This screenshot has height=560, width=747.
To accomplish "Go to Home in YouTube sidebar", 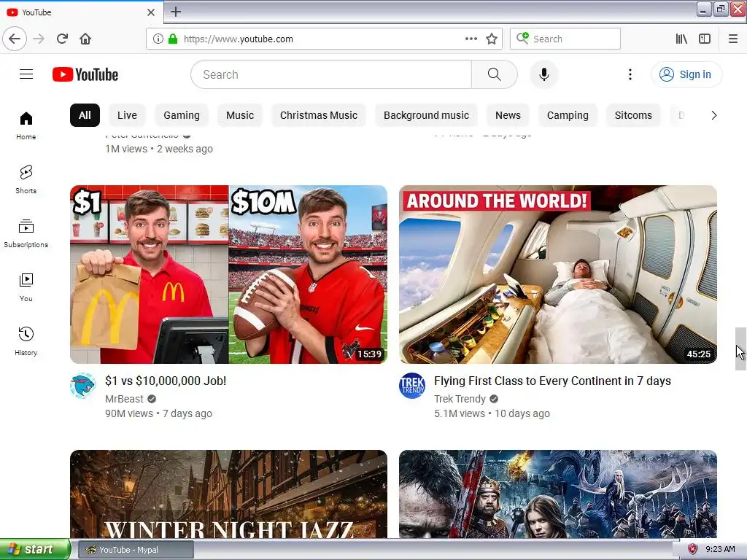I will click(x=26, y=125).
